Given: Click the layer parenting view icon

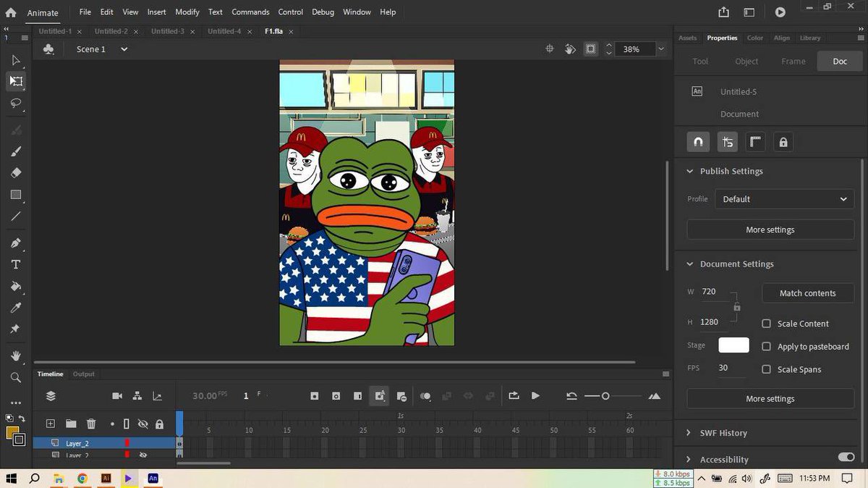Looking at the screenshot, I should point(137,396).
